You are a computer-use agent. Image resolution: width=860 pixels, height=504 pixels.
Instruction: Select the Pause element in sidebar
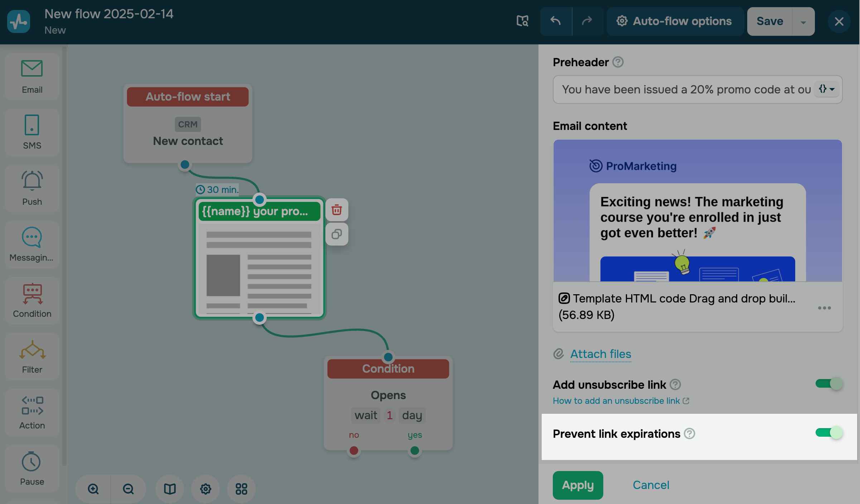click(32, 468)
